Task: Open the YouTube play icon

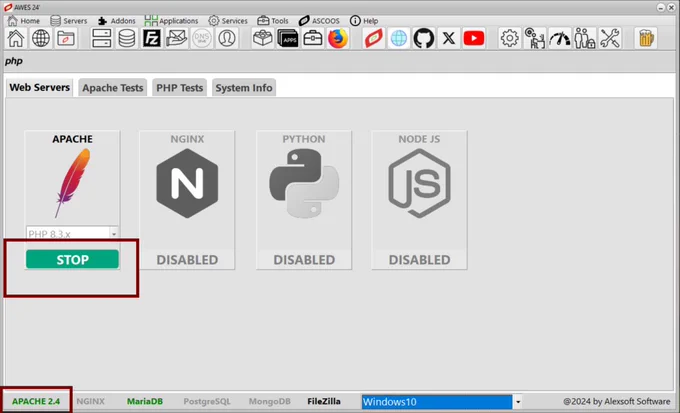Action: coord(474,38)
